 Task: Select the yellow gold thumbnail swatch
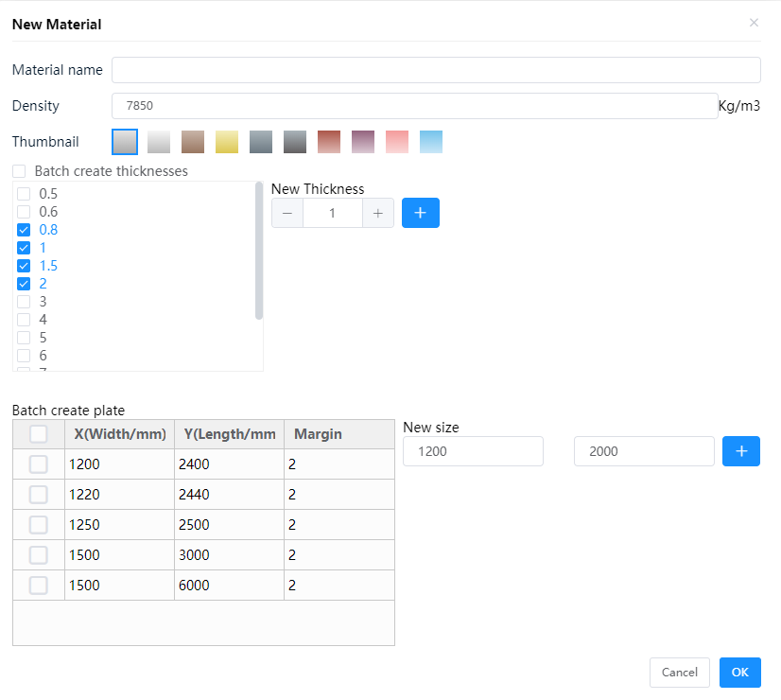(x=227, y=142)
